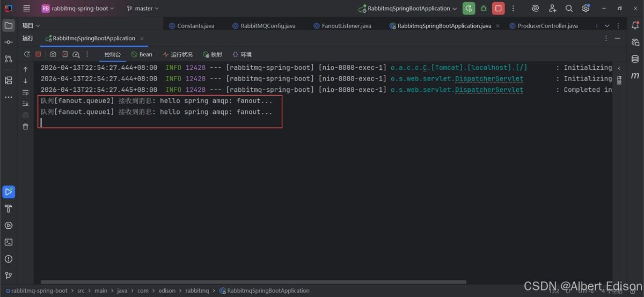Screen dimensions: 644x297
Task: Open the Maven tool window icon
Action: (x=635, y=76)
